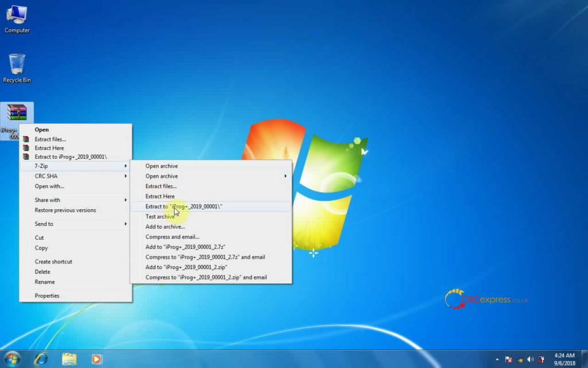
Task: Expand the CRC SHA submenu
Action: coord(76,176)
